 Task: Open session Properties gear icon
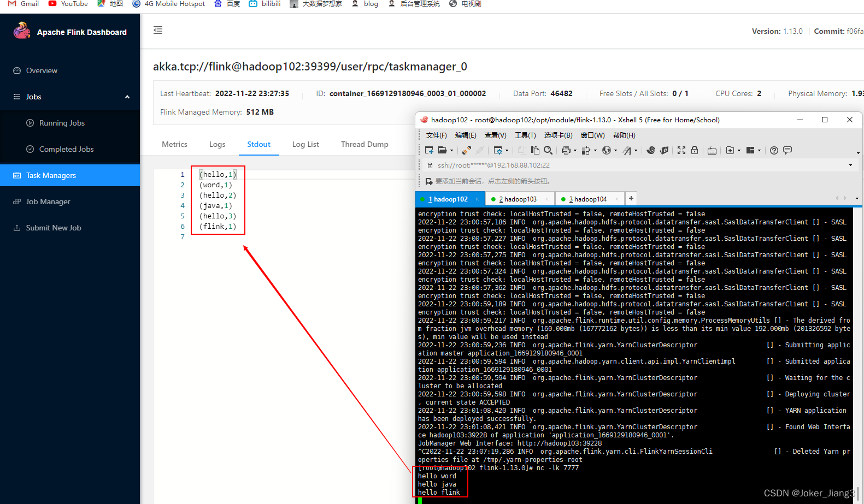[498, 150]
